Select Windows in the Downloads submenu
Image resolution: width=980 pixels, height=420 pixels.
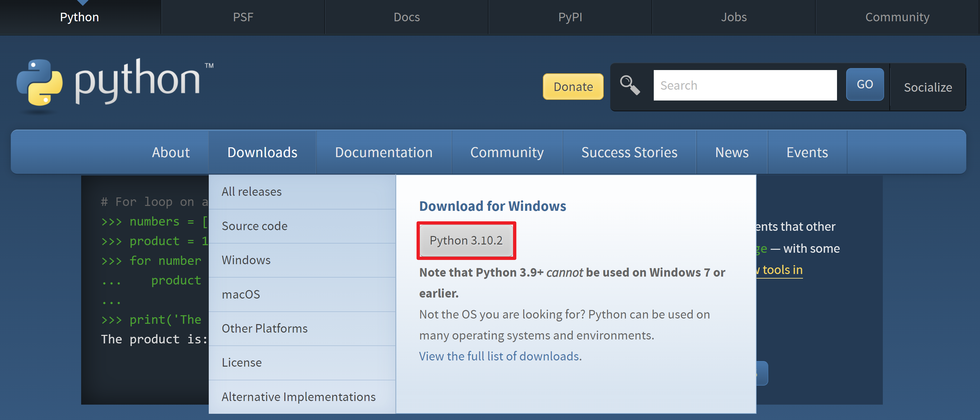coord(246,260)
